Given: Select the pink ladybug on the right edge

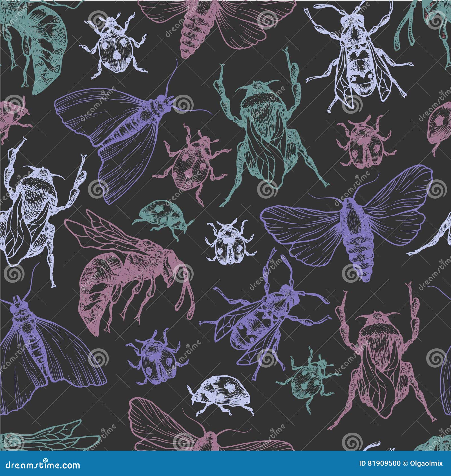Looking at the screenshot, I should [x=366, y=144].
